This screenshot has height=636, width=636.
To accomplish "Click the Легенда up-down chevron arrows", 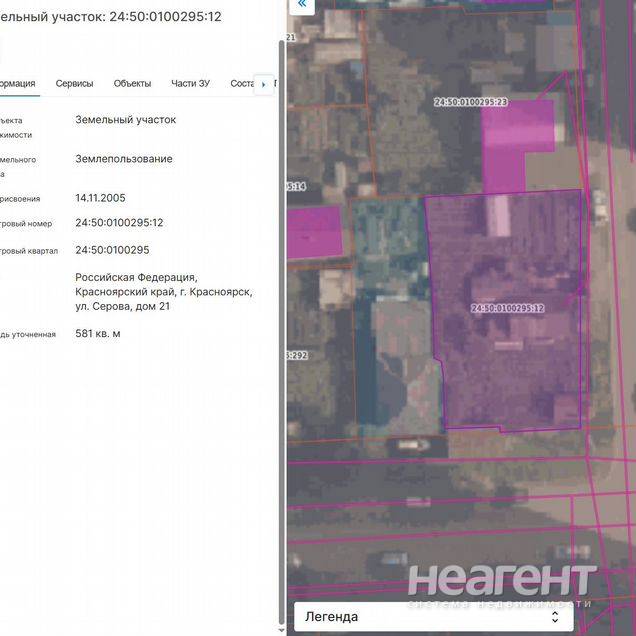I will click(x=555, y=617).
